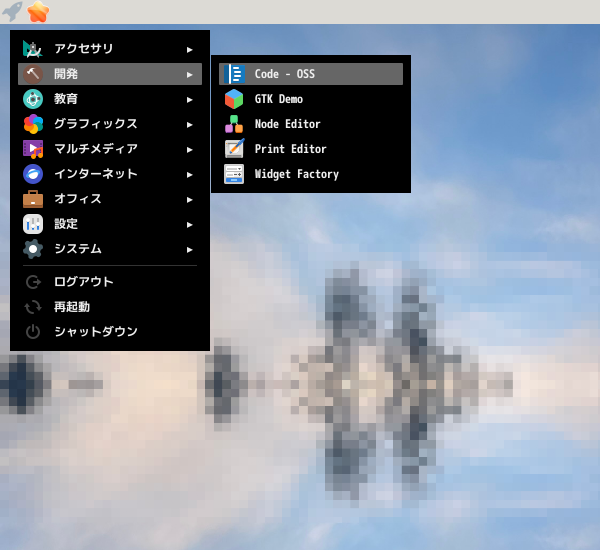Open the アクセサリ menu category

coord(110,49)
